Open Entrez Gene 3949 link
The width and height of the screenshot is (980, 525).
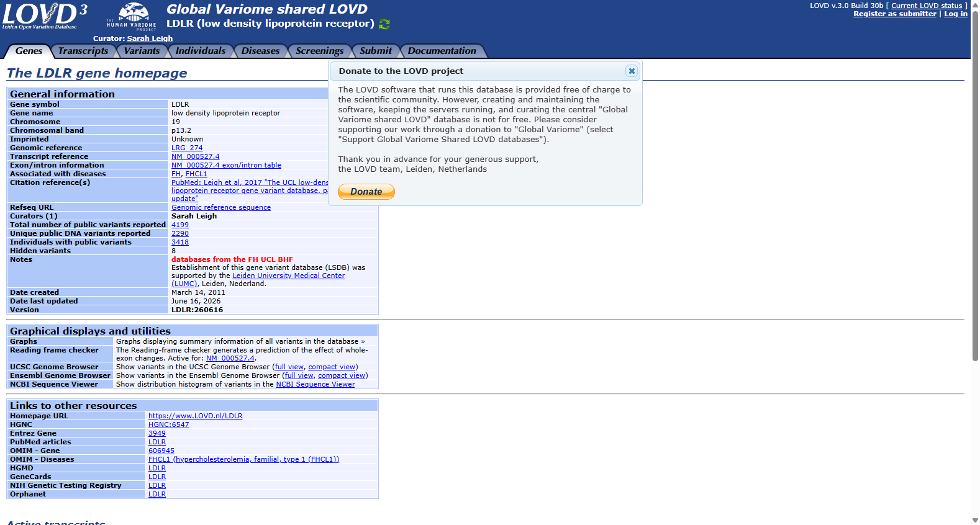pyautogui.click(x=157, y=433)
